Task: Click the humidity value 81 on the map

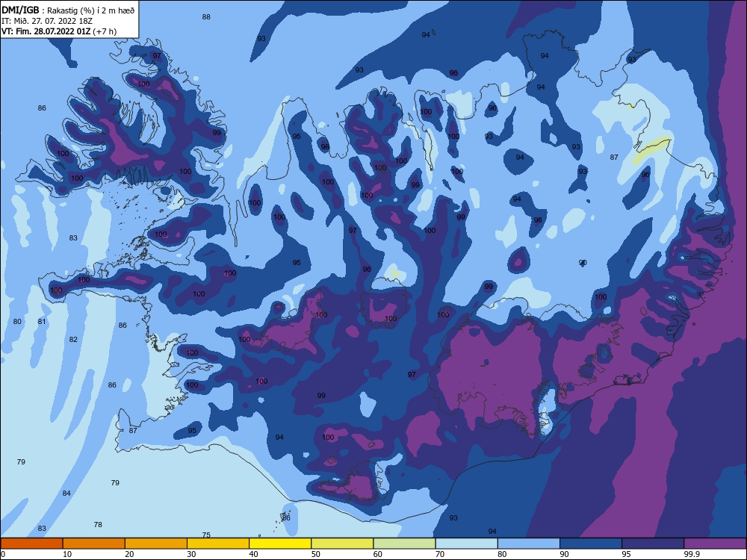Action: 42,321
